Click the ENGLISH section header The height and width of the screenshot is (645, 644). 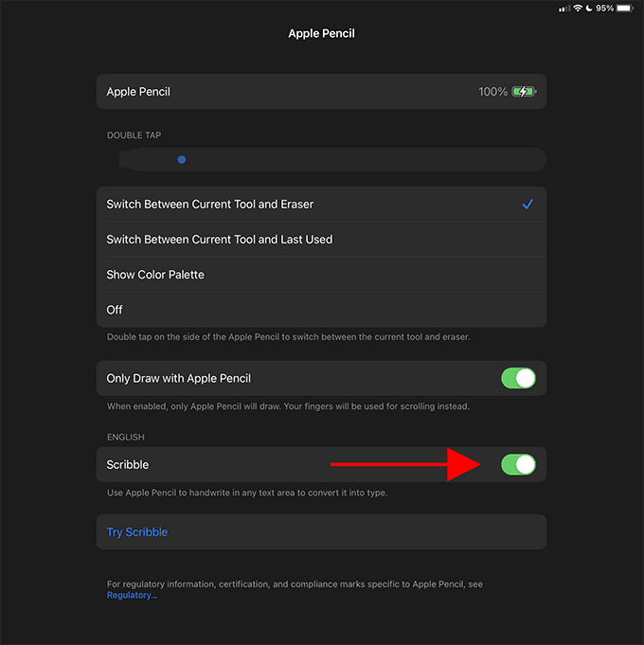point(125,437)
